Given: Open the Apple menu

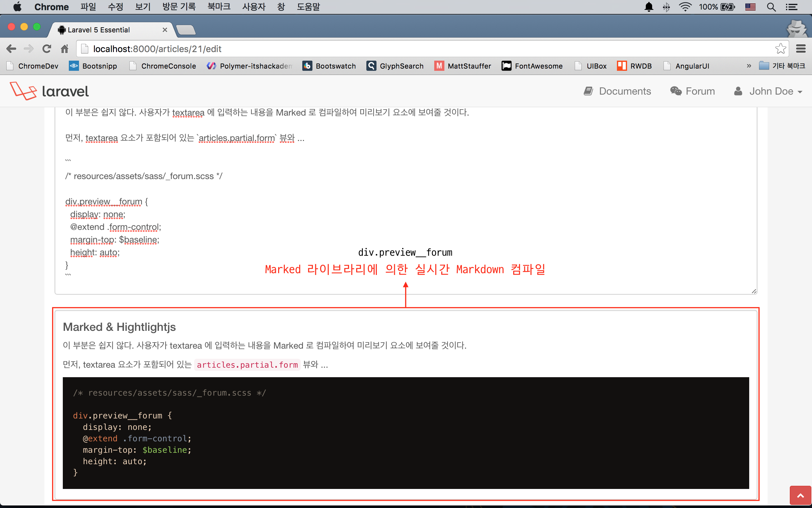Looking at the screenshot, I should point(17,7).
